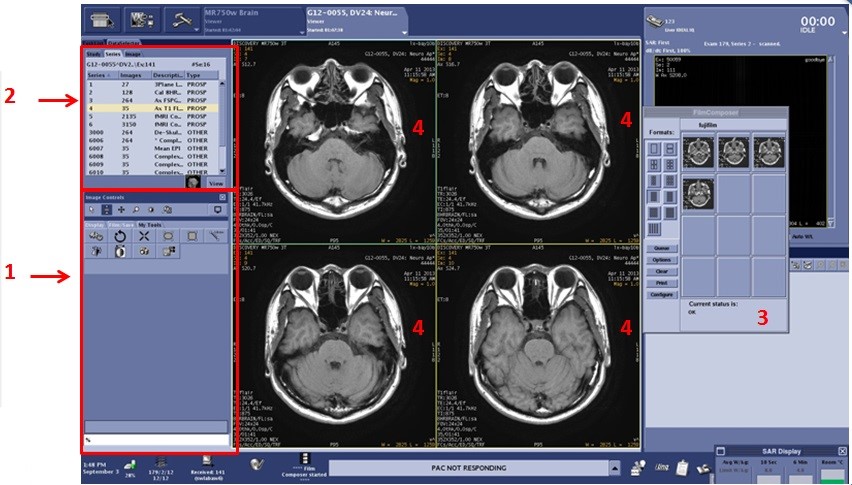Sort the list by Series column header
852x485 pixels.
(x=98, y=75)
